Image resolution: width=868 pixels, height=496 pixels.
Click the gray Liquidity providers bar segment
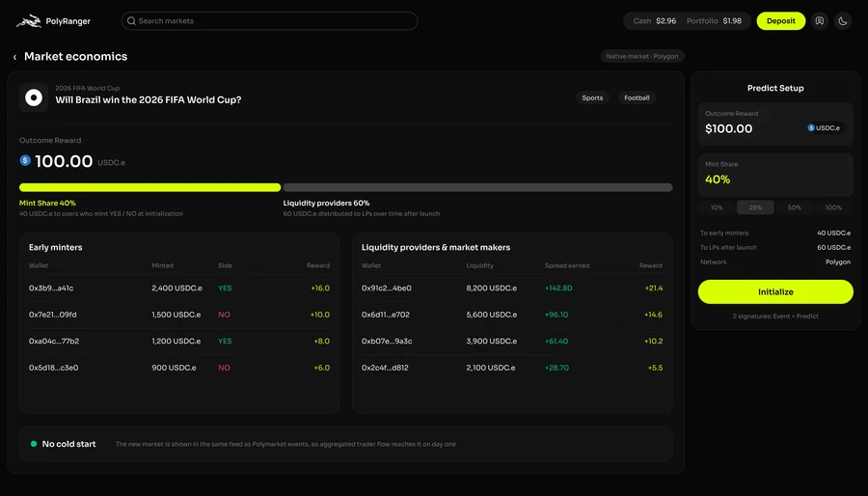[x=477, y=187]
